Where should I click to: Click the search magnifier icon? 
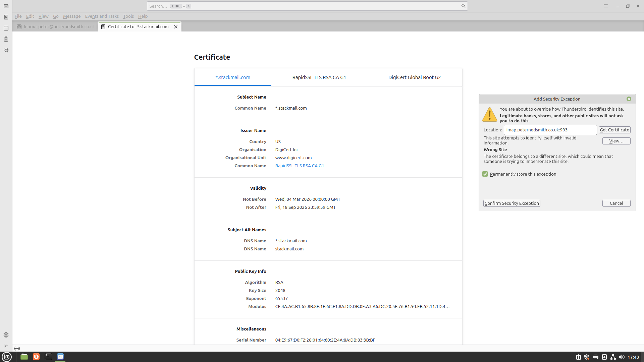[x=463, y=6]
